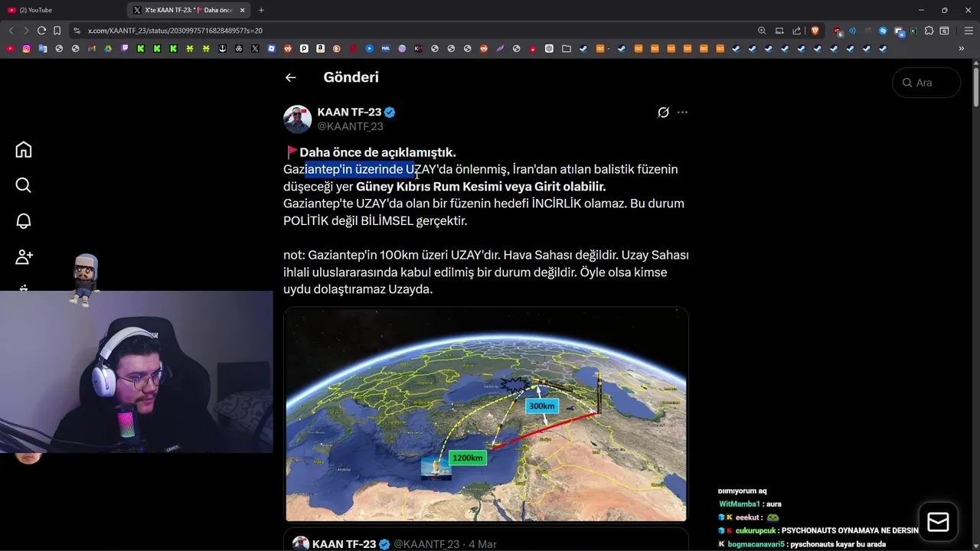
Task: Close the KAAN TF-23 X tab
Action: click(242, 10)
